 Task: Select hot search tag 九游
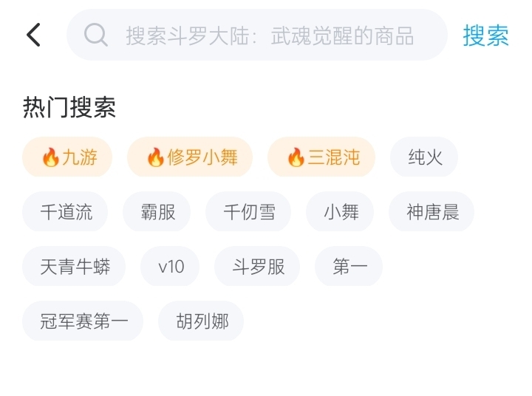[67, 157]
